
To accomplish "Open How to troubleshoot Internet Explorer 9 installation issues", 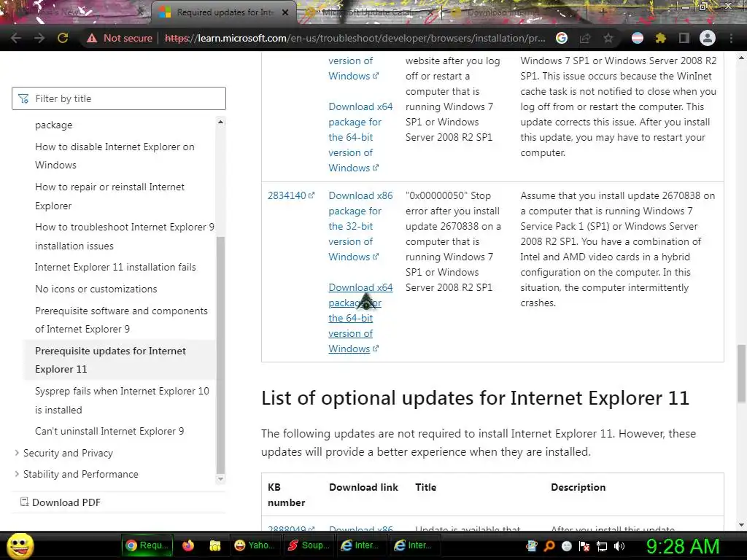I will coord(124,236).
